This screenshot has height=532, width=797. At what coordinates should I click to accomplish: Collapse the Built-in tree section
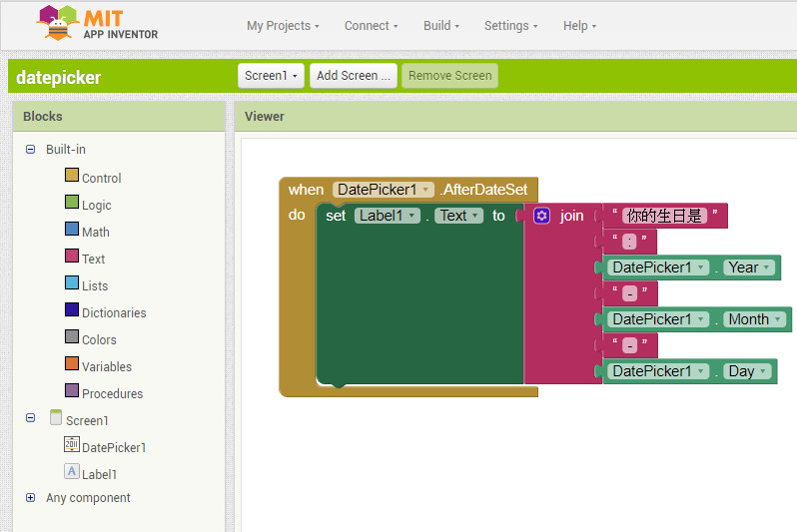31,150
